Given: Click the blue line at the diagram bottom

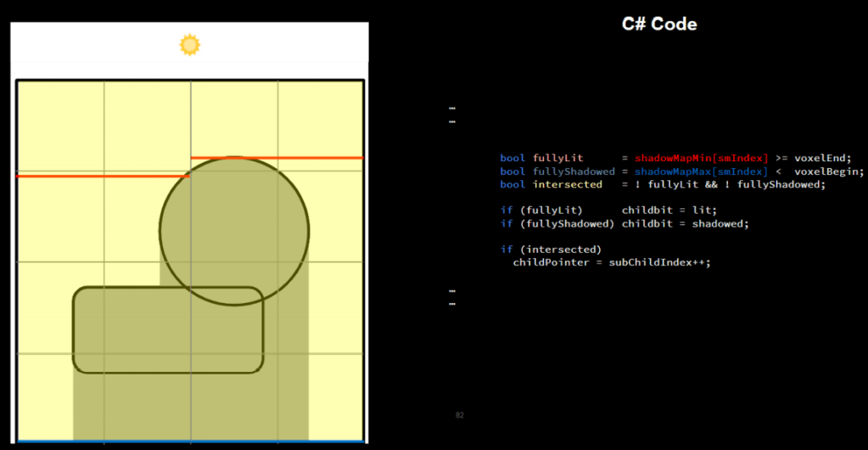Looking at the screenshot, I should tap(191, 441).
